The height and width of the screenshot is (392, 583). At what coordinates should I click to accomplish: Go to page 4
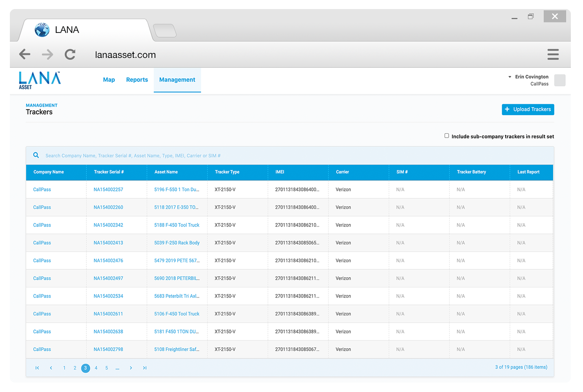click(x=96, y=368)
